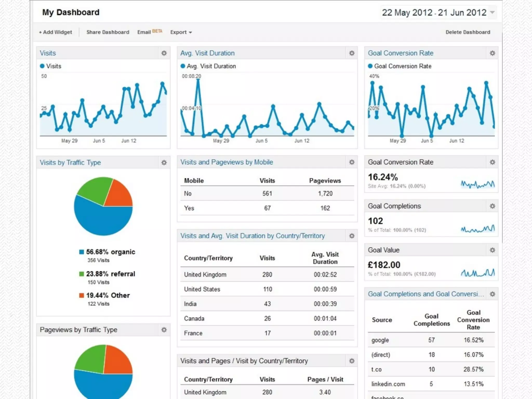Click blue organic legend swatch
The height and width of the screenshot is (399, 532).
click(82, 252)
